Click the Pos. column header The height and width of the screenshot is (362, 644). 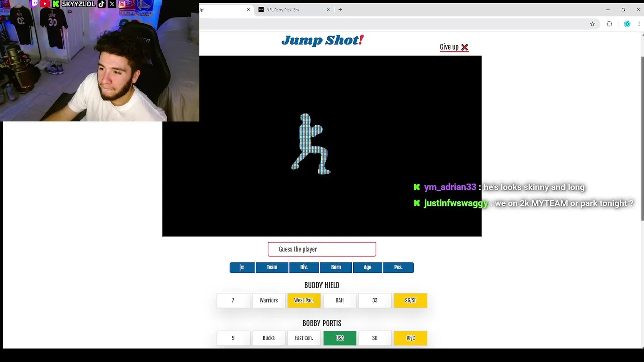pyautogui.click(x=398, y=267)
